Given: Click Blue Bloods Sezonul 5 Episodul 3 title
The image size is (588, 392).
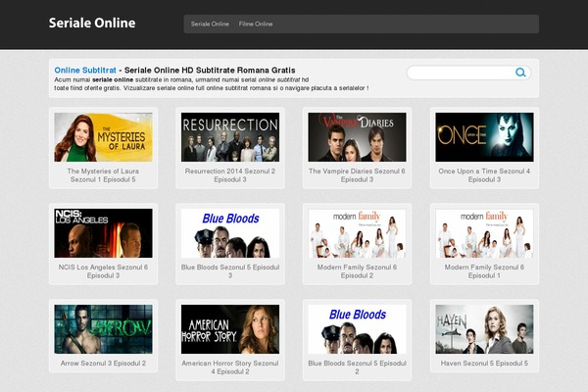Looking at the screenshot, I should coord(230,271).
